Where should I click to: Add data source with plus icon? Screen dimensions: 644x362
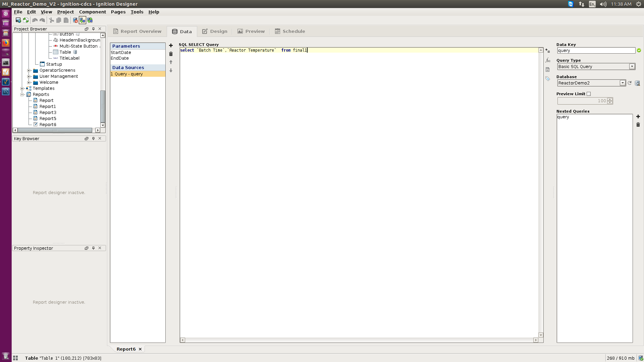point(171,46)
